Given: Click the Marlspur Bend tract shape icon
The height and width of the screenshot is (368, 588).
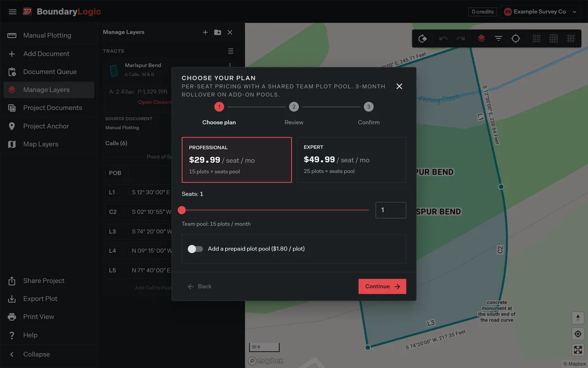Looking at the screenshot, I should [x=113, y=71].
